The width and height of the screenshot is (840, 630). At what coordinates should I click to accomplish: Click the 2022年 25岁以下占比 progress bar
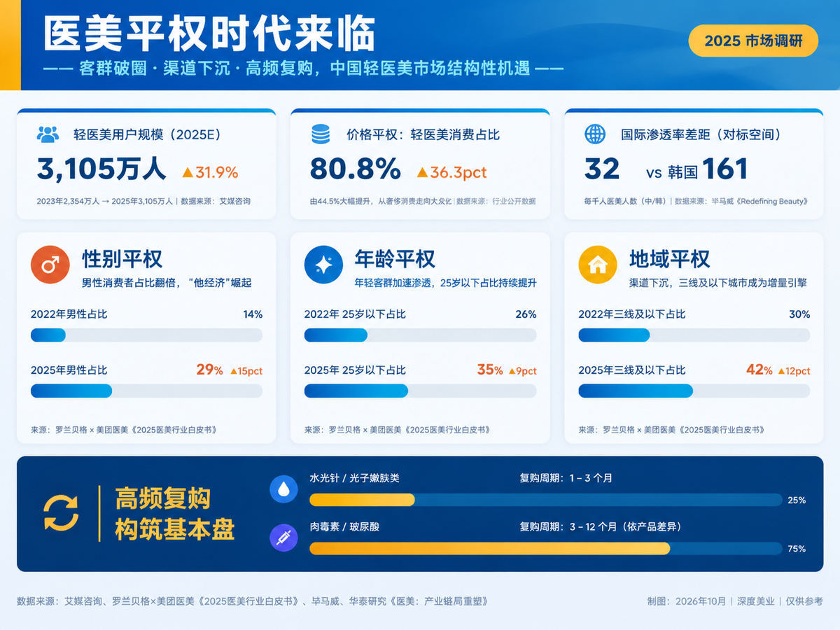point(420,335)
